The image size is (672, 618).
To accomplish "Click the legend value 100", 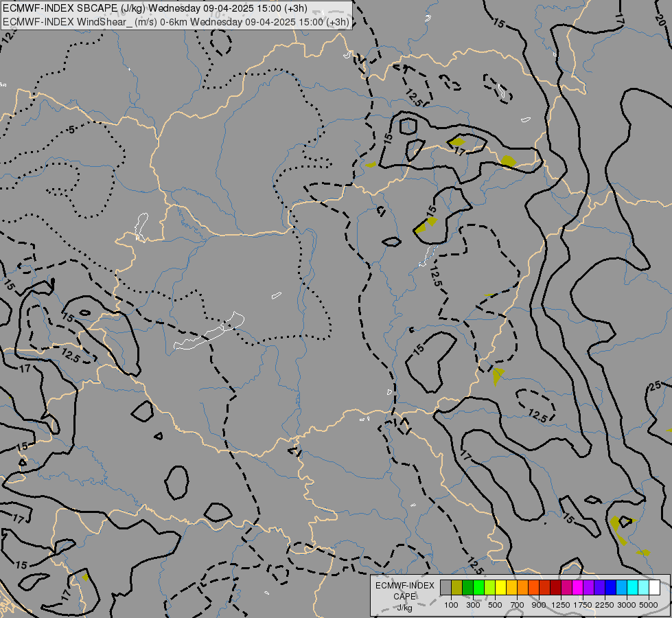I will point(451,605).
